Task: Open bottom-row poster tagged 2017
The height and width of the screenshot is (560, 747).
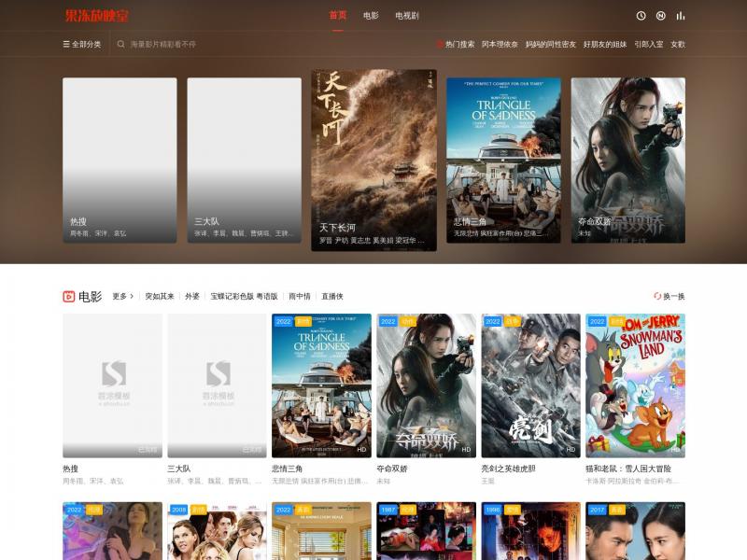Action: (636, 531)
